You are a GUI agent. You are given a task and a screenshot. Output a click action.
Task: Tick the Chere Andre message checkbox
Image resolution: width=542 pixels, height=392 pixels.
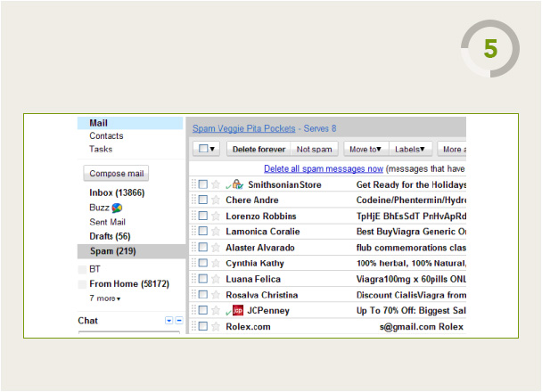(203, 200)
